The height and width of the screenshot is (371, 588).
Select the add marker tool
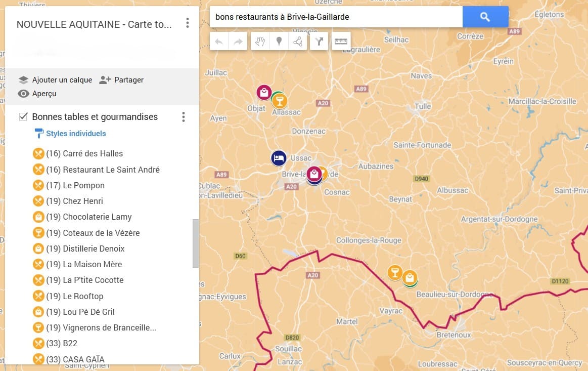point(279,41)
